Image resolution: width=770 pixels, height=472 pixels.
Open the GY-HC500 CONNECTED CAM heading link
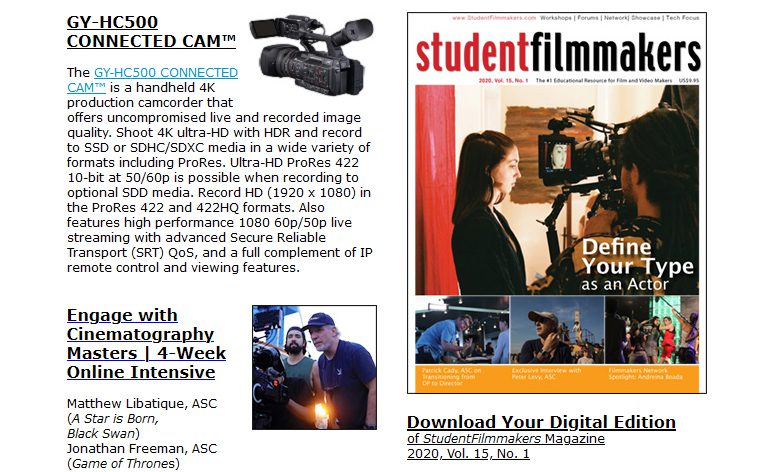(151, 31)
